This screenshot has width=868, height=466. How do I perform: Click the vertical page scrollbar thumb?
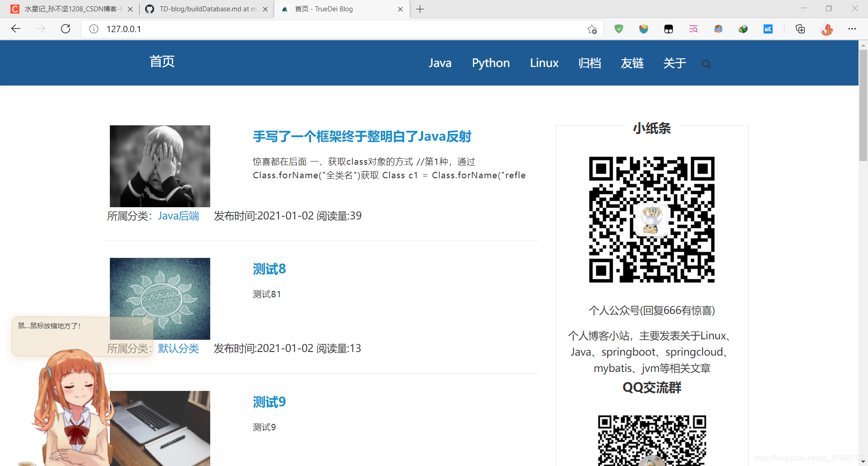click(x=863, y=105)
